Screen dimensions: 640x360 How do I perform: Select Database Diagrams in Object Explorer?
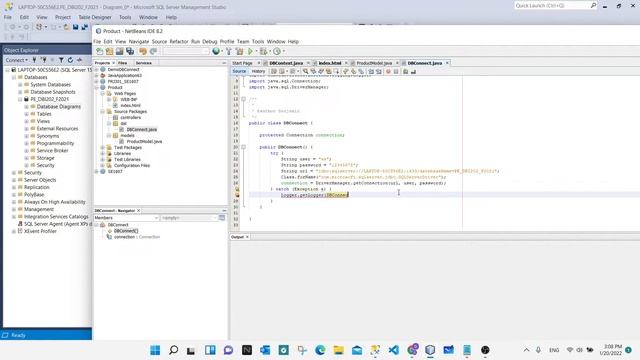tap(59, 107)
